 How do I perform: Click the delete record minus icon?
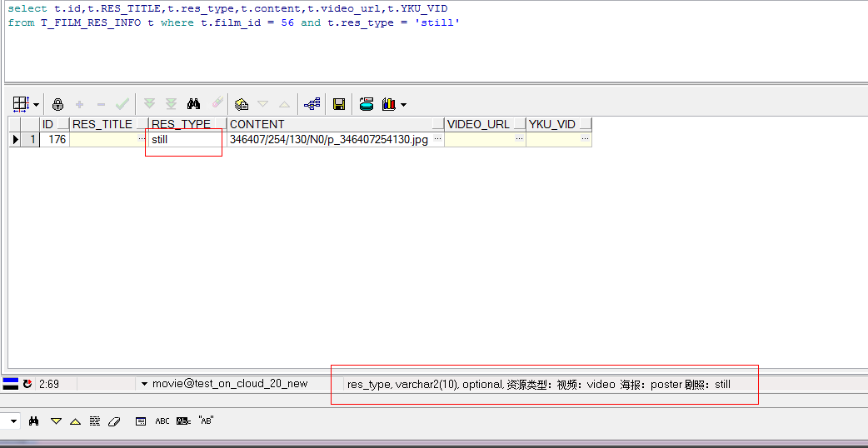101,104
